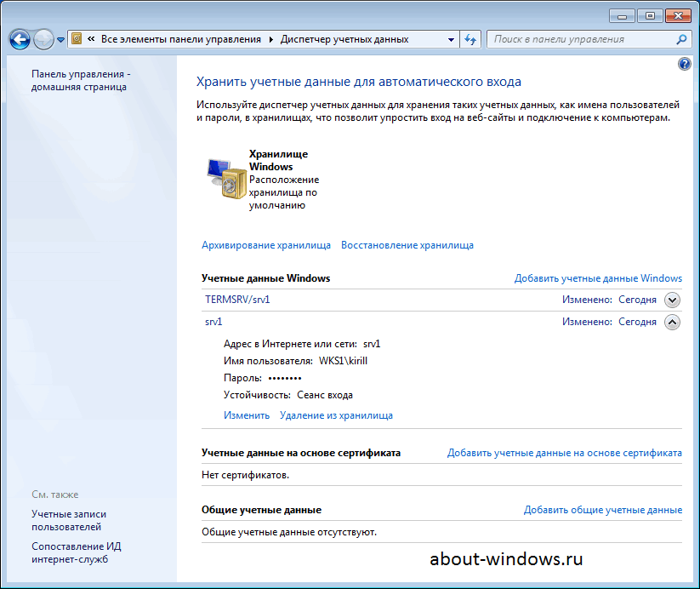Click inside the Control Panel search field
The image size is (700, 589).
tap(570, 38)
